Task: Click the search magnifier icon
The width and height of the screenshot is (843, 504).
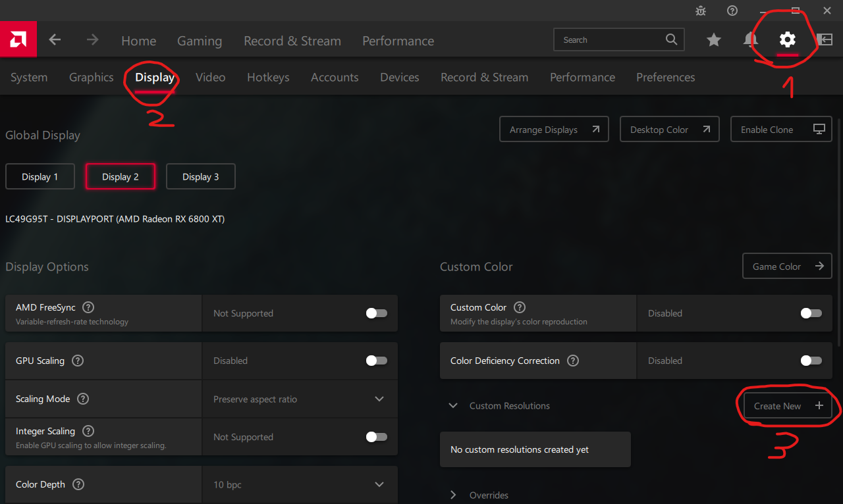Action: (x=671, y=39)
